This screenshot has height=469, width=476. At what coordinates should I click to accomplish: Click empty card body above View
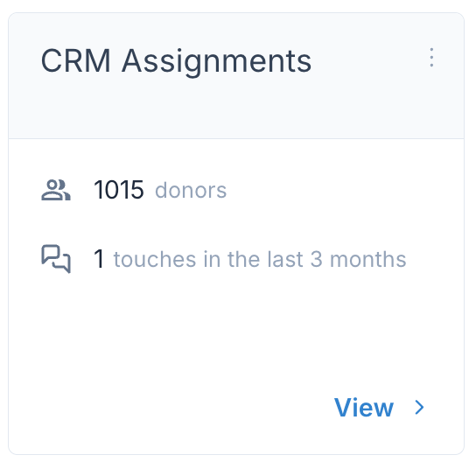pos(236,334)
